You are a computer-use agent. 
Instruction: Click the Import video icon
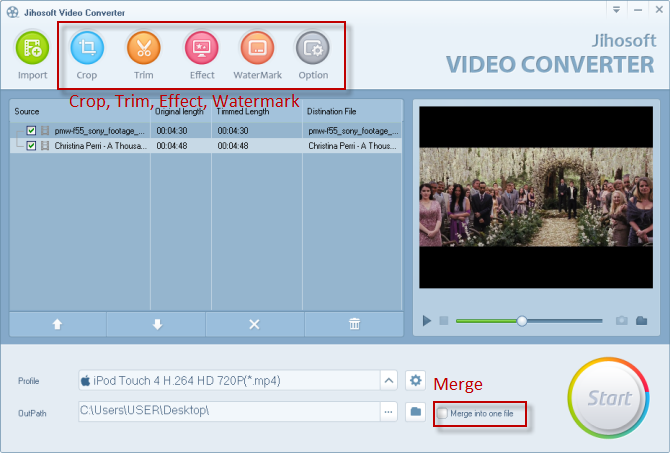[32, 48]
